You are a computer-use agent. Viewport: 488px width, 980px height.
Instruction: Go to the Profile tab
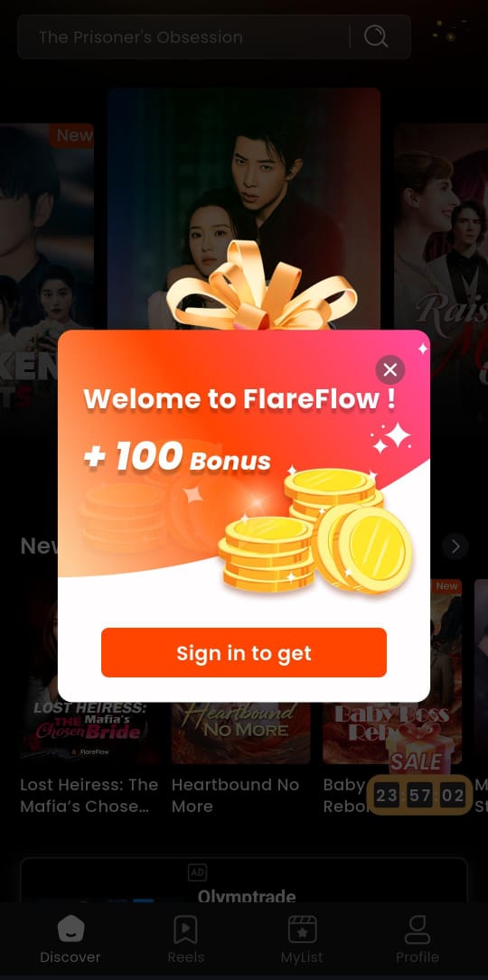[x=418, y=939]
